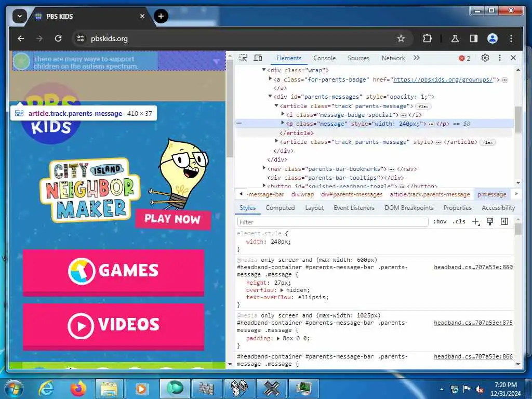Go back to previous page
Image resolution: width=532 pixels, height=399 pixels.
(x=21, y=38)
